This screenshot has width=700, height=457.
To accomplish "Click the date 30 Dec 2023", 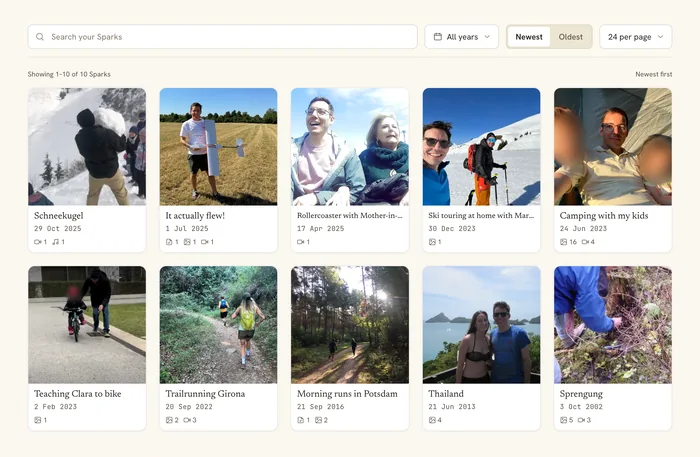I will pyautogui.click(x=452, y=228).
